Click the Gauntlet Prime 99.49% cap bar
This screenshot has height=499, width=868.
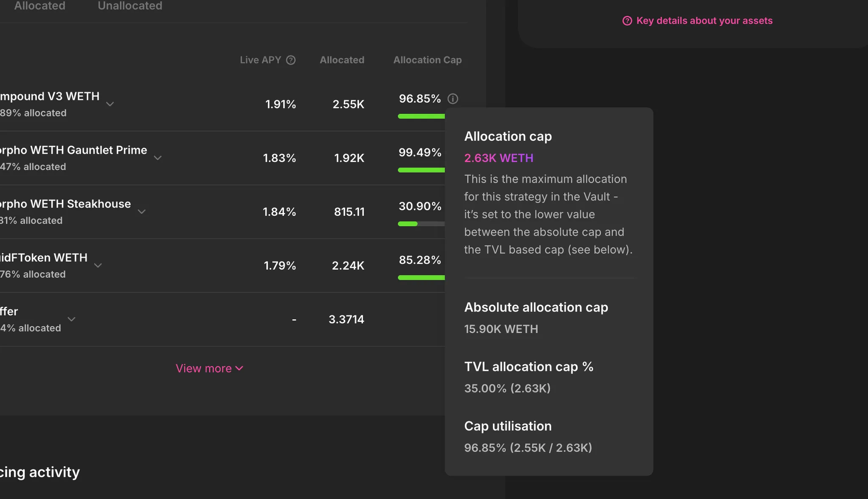(x=421, y=170)
